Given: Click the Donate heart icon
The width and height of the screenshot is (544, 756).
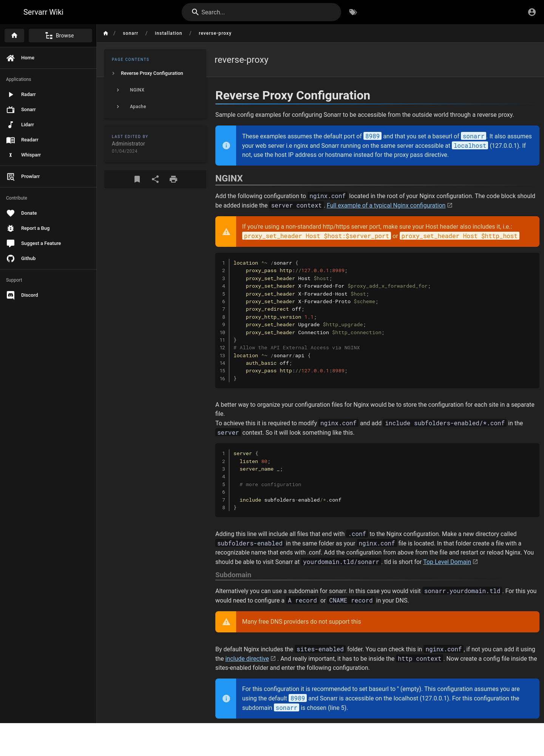Looking at the screenshot, I should pos(11,213).
